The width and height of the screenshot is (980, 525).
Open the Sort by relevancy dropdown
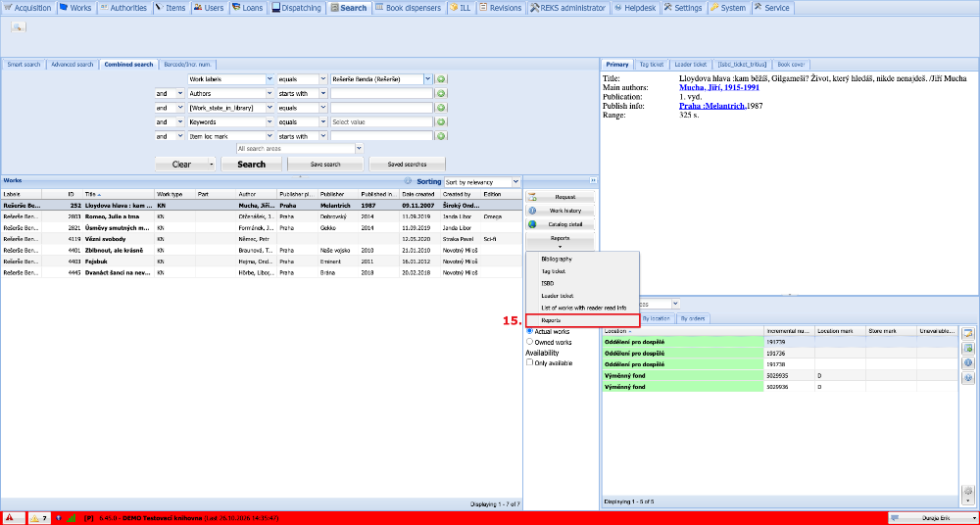click(x=515, y=182)
